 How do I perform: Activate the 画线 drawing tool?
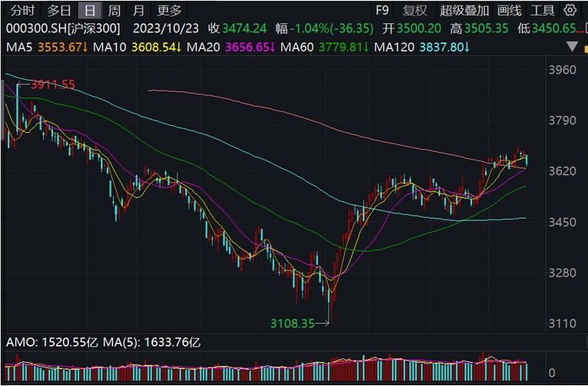[509, 11]
